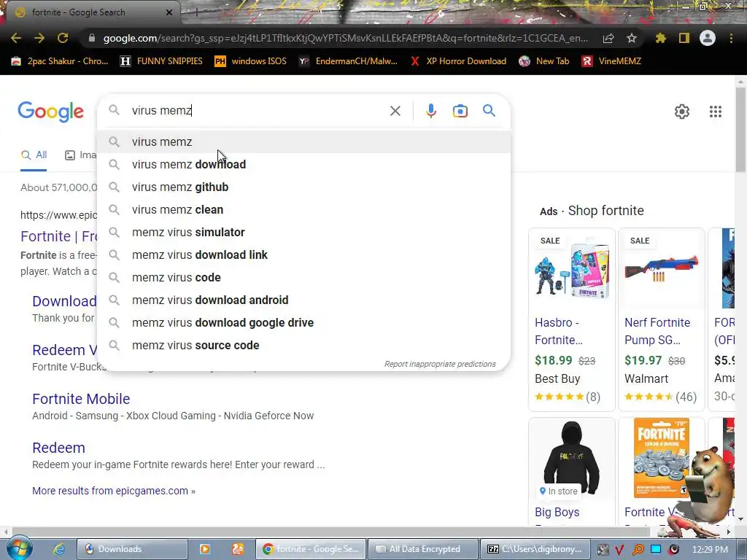
Task: Open the Windows Start button
Action: (19, 548)
